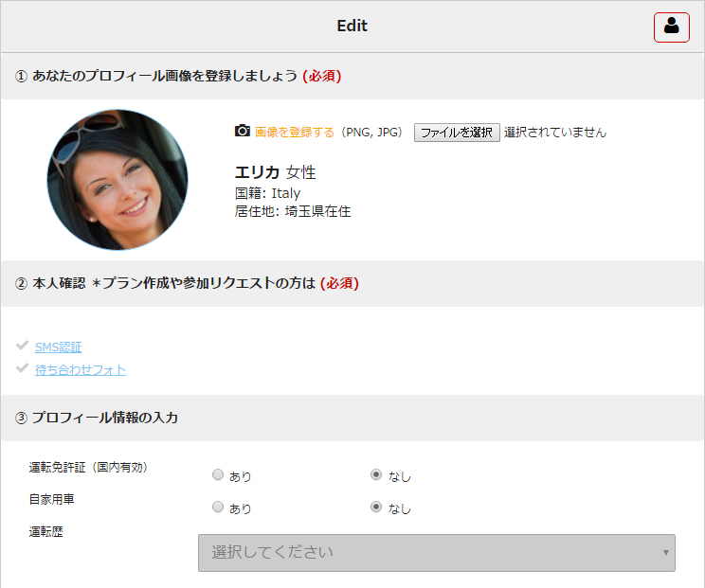Click the checkmark icon next to 待ち合わせフォト

[23, 369]
